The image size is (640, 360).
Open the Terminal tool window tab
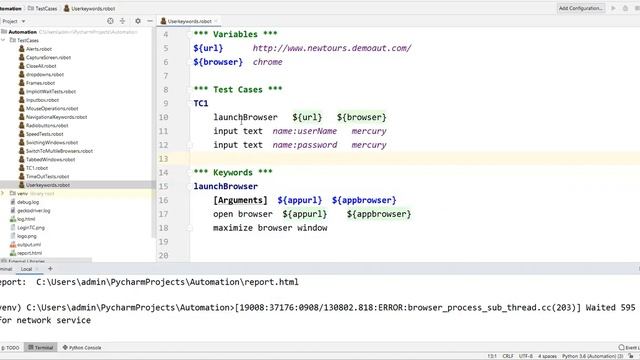[40, 348]
